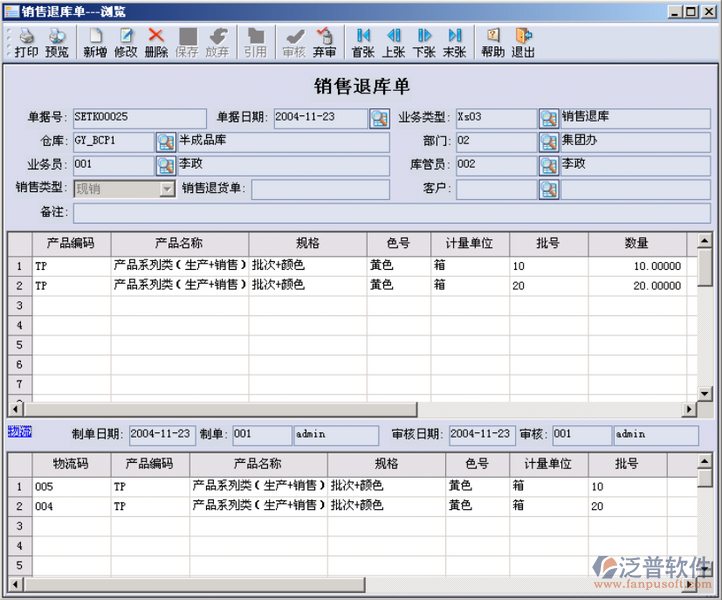
Task: Click the 删除 (Delete) toolbar icon
Action: (156, 42)
